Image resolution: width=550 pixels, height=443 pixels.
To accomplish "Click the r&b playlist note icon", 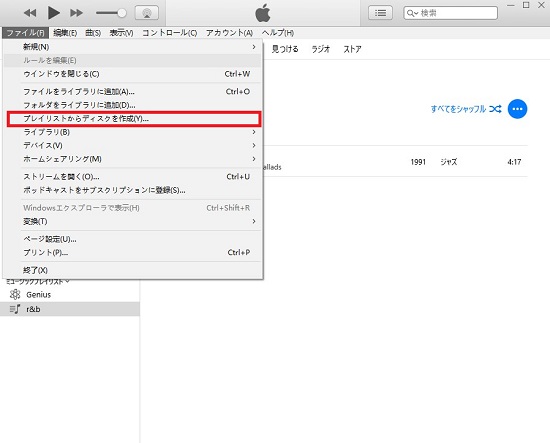I will click(x=15, y=309).
